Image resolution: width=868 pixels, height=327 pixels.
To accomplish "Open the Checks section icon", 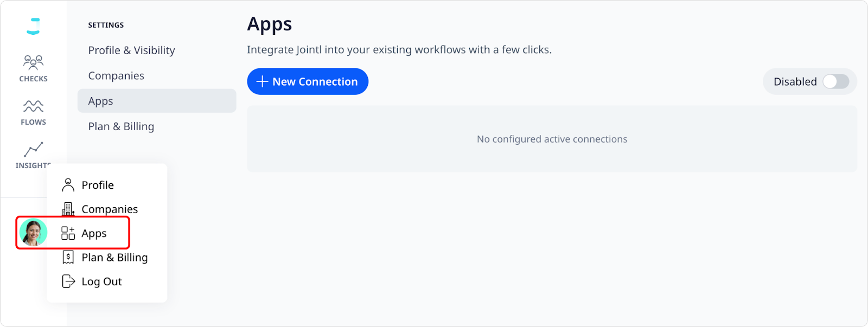I will 33,62.
